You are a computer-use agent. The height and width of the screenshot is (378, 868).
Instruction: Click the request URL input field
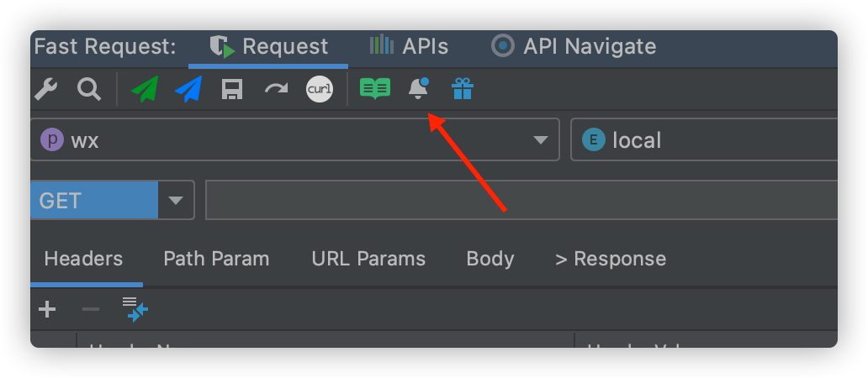tap(521, 201)
